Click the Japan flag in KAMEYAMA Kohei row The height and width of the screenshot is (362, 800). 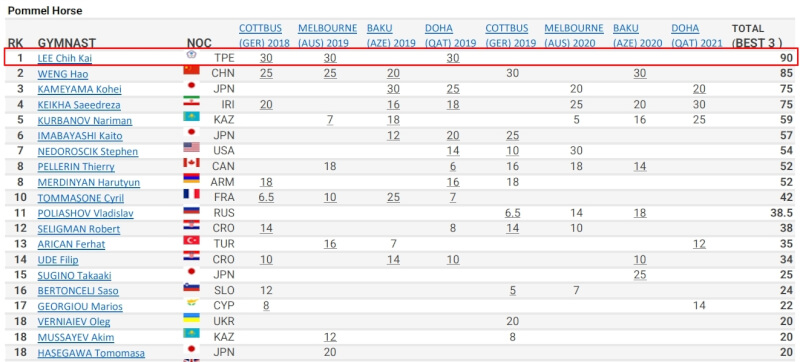(x=191, y=86)
